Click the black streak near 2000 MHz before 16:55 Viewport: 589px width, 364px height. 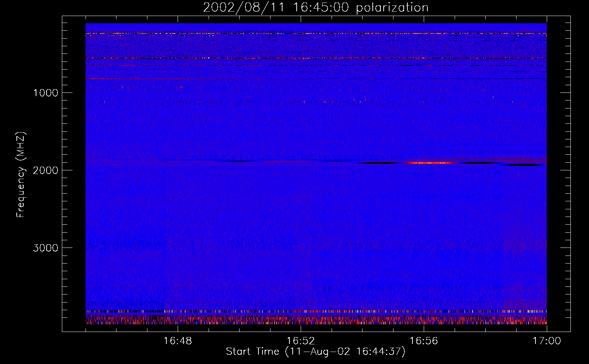[379, 163]
